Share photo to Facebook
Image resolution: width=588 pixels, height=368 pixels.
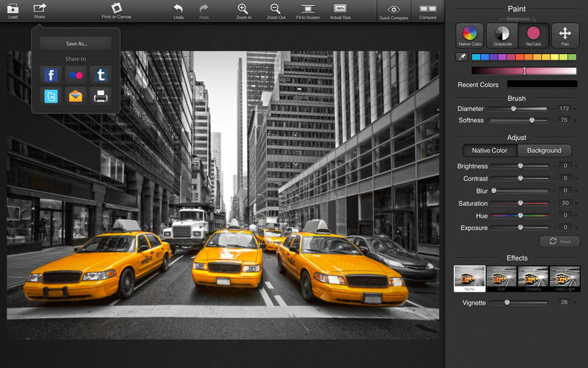(x=51, y=74)
